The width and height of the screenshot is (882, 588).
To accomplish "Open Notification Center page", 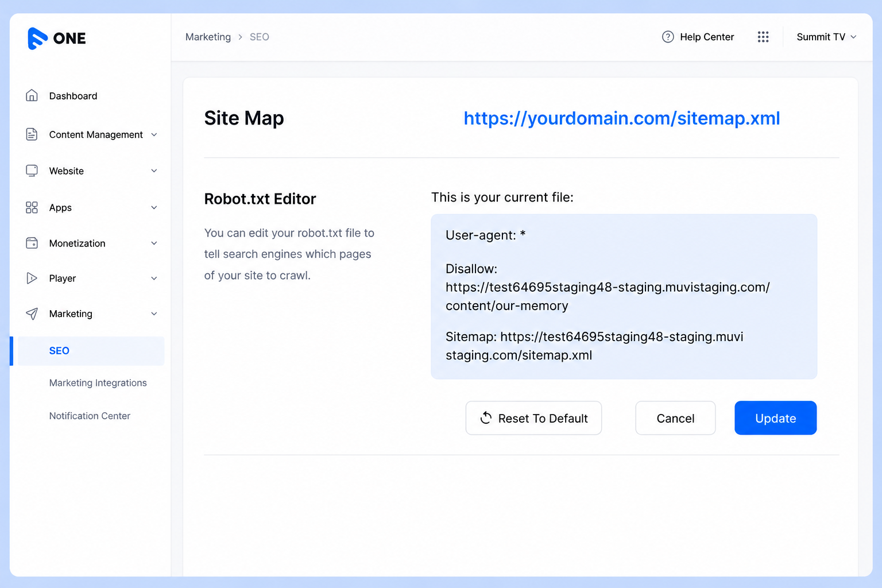I will pos(90,416).
